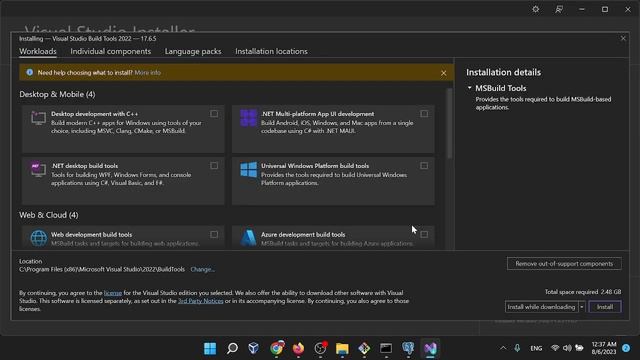
Task: Click Remove out-of-support components button
Action: pos(564,264)
